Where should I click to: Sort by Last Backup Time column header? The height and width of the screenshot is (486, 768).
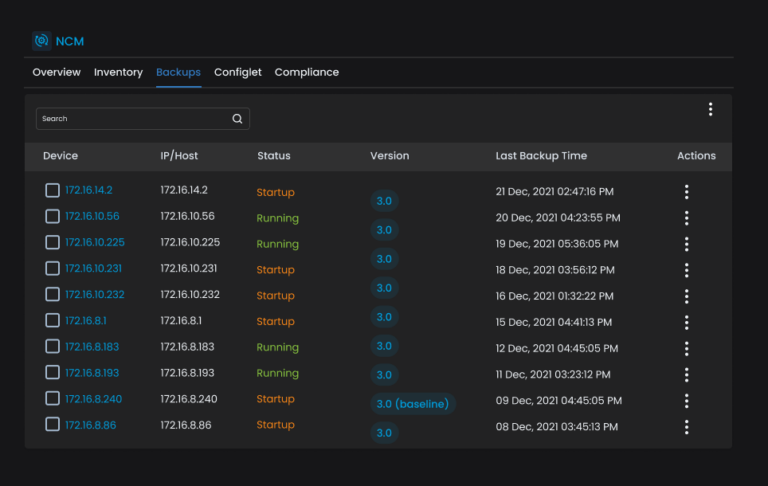point(541,156)
